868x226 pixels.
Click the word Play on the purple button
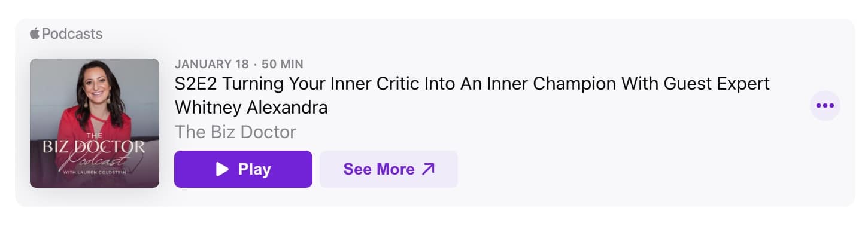pos(255,169)
